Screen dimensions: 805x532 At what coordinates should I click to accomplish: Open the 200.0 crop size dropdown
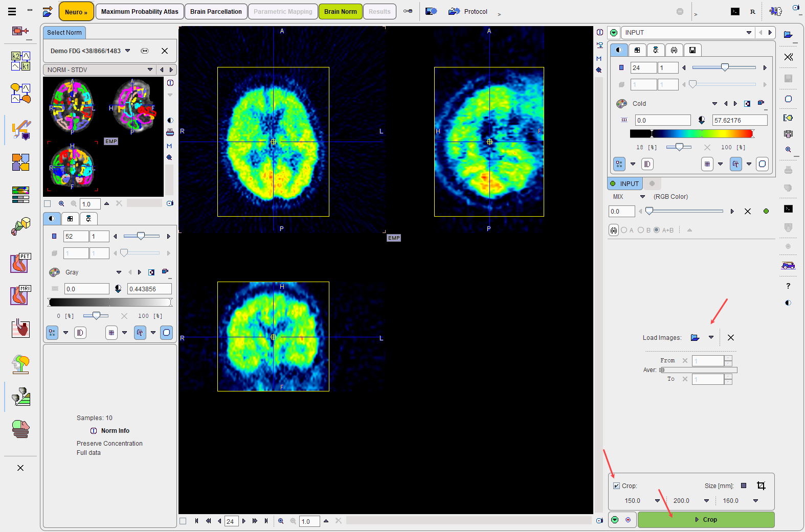click(x=707, y=501)
